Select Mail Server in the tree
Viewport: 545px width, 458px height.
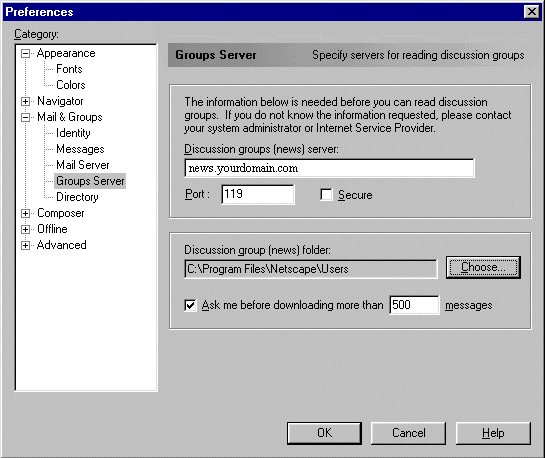click(83, 165)
